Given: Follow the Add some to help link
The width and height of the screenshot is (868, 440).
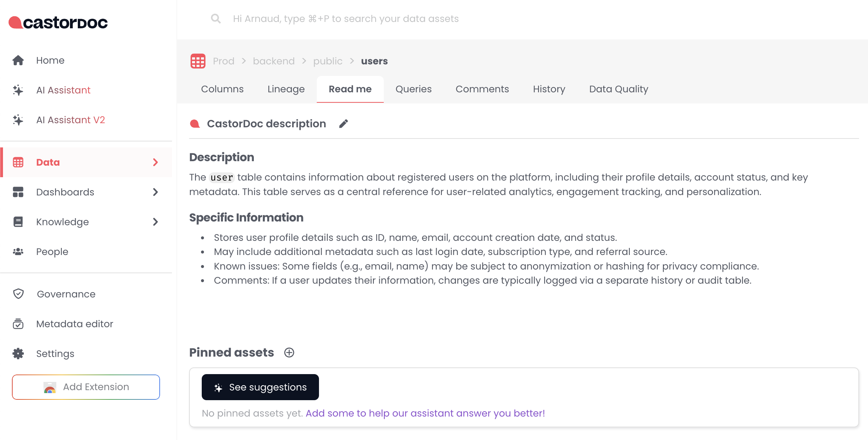Looking at the screenshot, I should 425,413.
